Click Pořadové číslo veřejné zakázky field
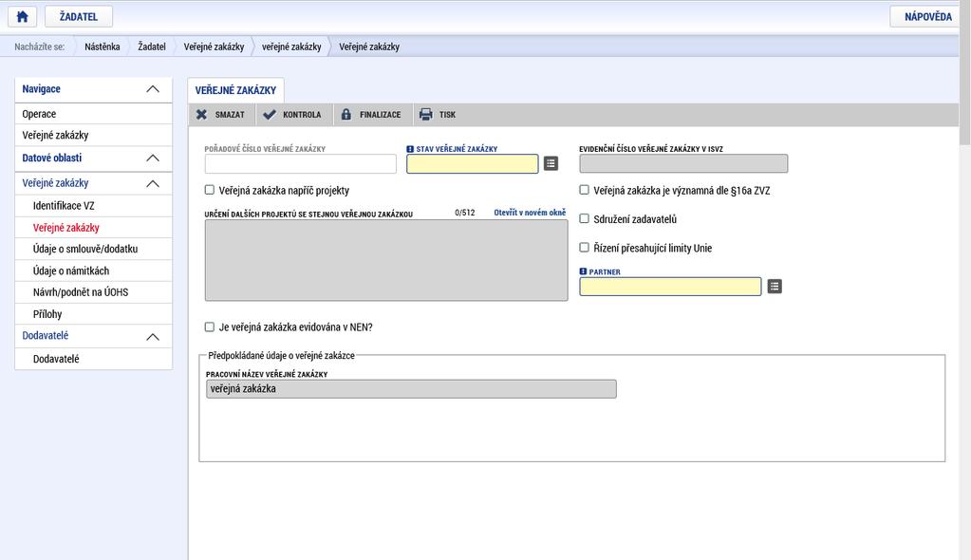This screenshot has width=971, height=560. pos(300,163)
